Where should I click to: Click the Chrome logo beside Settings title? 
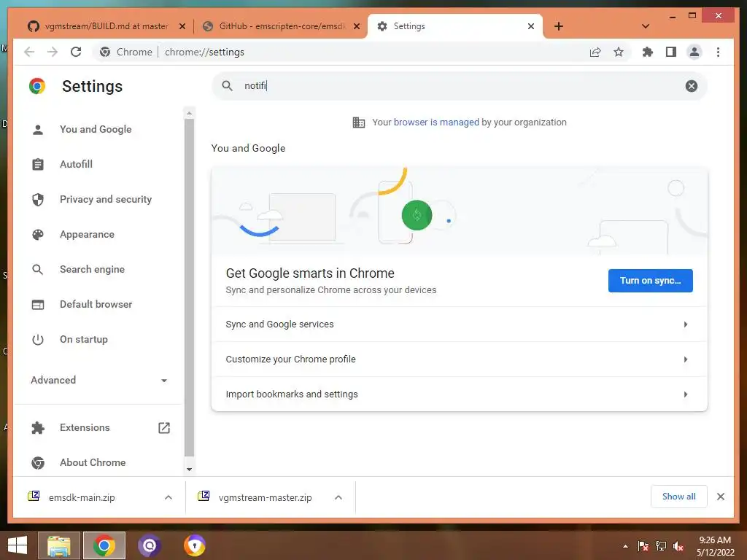37,86
